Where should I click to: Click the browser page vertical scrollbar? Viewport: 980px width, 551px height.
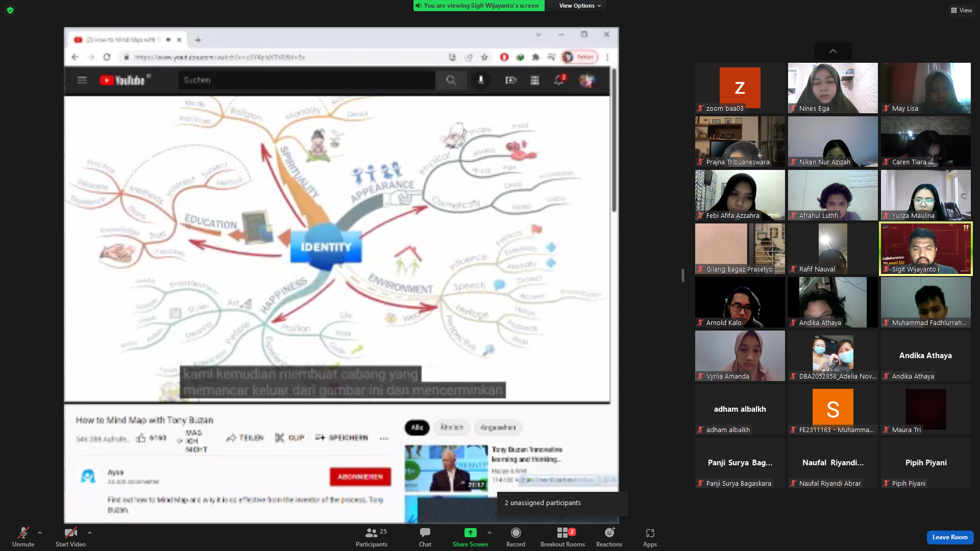coord(614,140)
